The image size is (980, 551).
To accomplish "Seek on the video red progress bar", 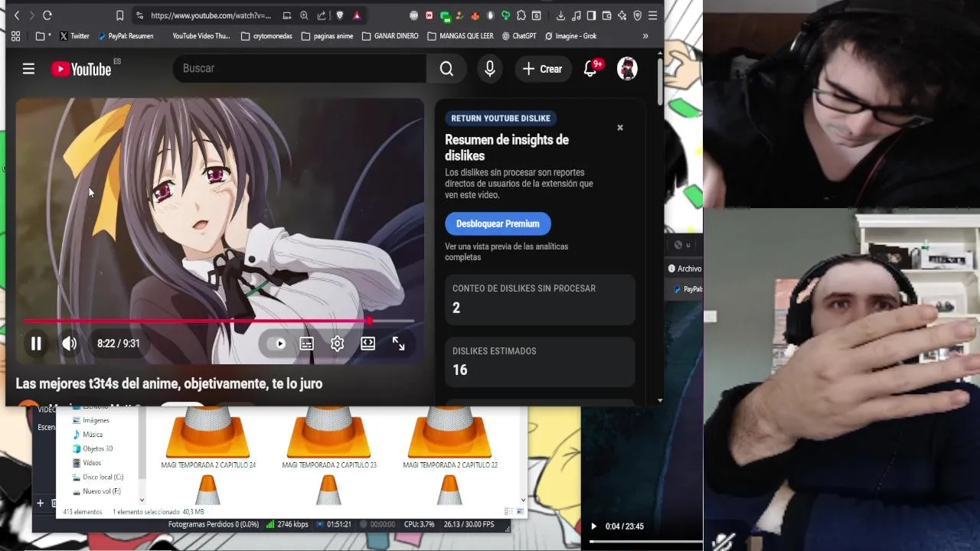I will point(220,321).
